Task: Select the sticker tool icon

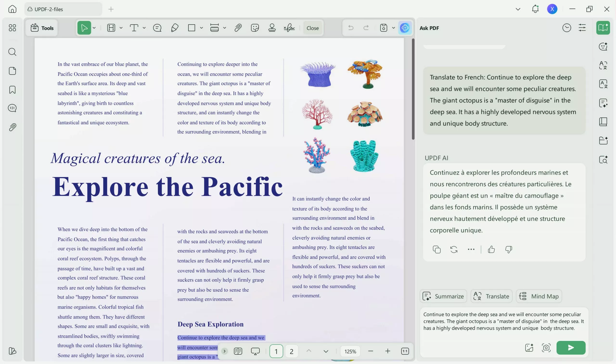Action: pos(255,28)
